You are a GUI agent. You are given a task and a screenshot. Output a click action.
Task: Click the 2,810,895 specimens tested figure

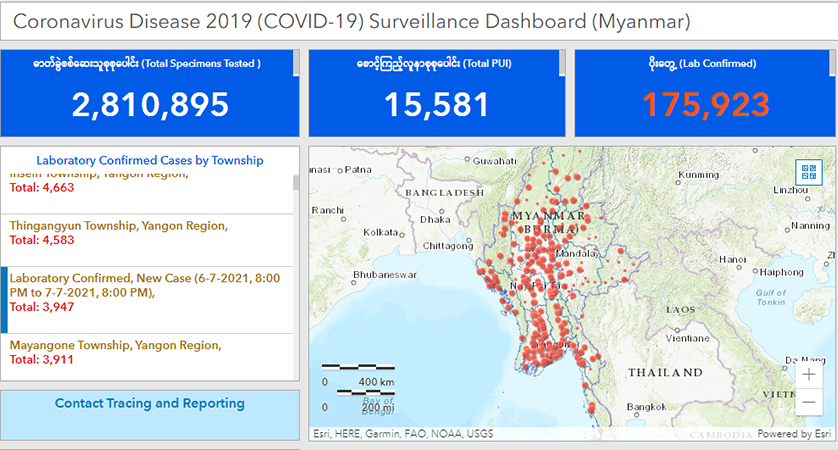pos(150,104)
